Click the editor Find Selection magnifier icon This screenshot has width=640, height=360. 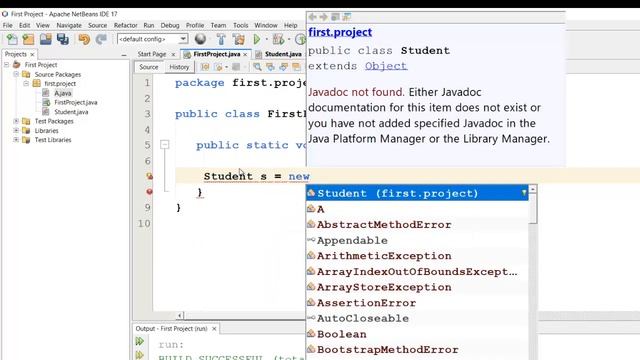[x=257, y=67]
